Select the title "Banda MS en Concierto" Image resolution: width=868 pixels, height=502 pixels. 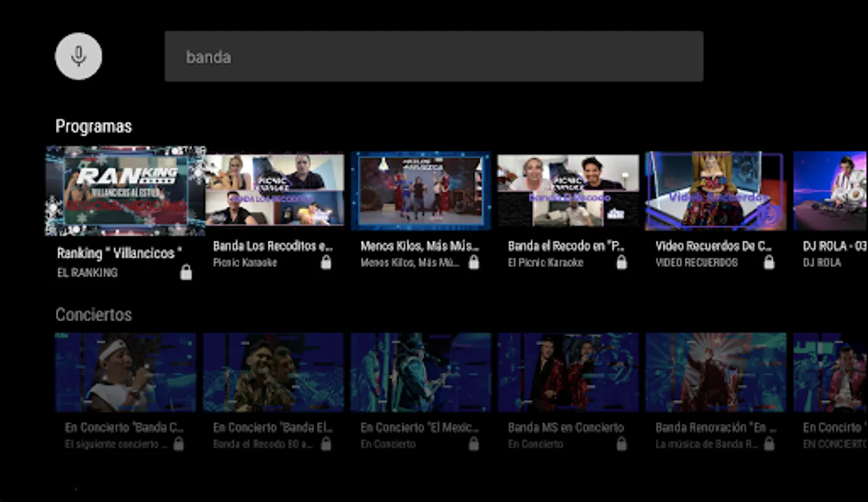pyautogui.click(x=566, y=428)
